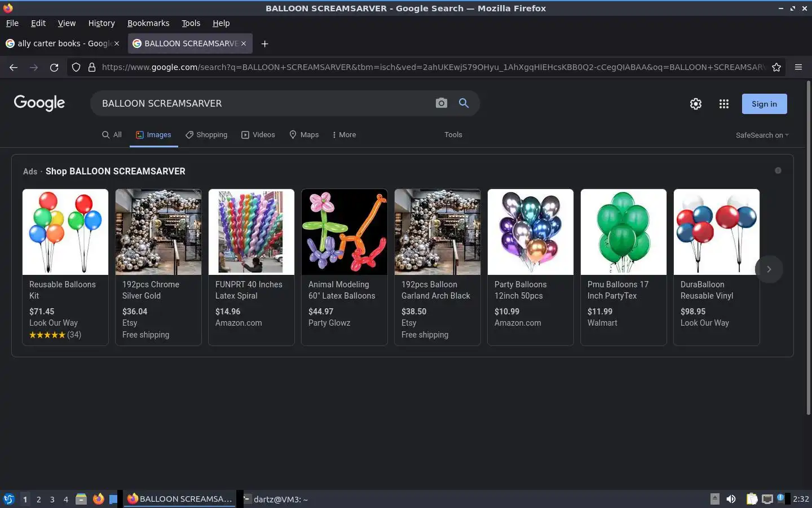Bookmark this page with the star
Viewport: 812px width, 508px height.
tap(776, 67)
